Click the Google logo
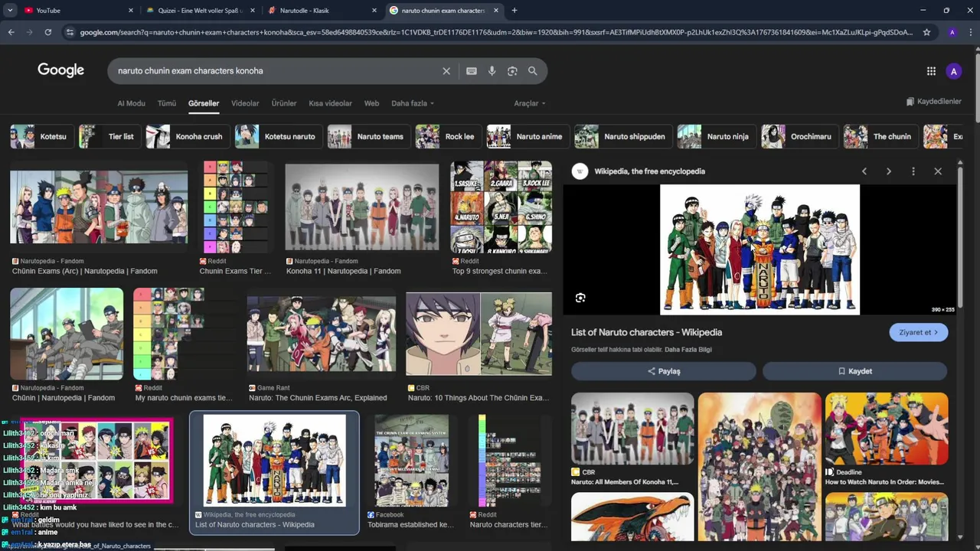This screenshot has height=551, width=980. tap(61, 70)
